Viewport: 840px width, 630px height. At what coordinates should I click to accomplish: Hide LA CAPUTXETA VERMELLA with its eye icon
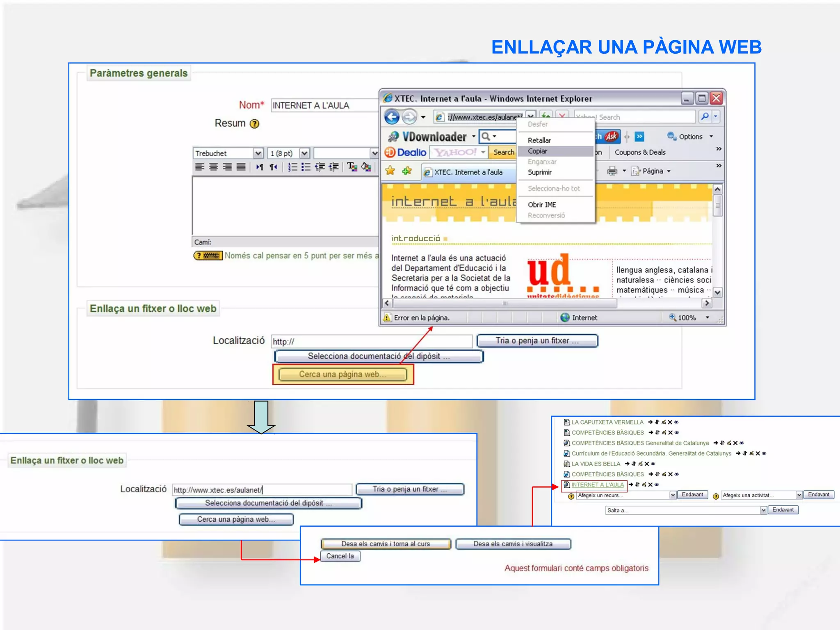coord(676,422)
